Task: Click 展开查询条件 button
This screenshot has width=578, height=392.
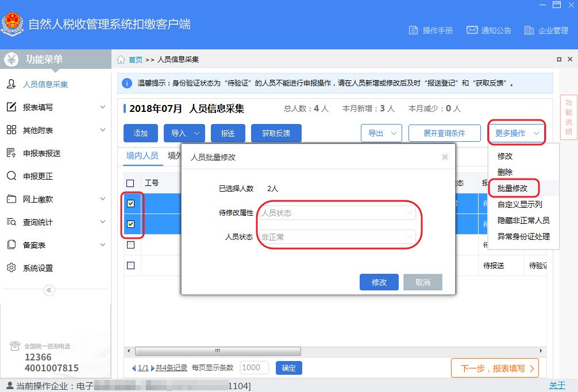Action: (445, 133)
